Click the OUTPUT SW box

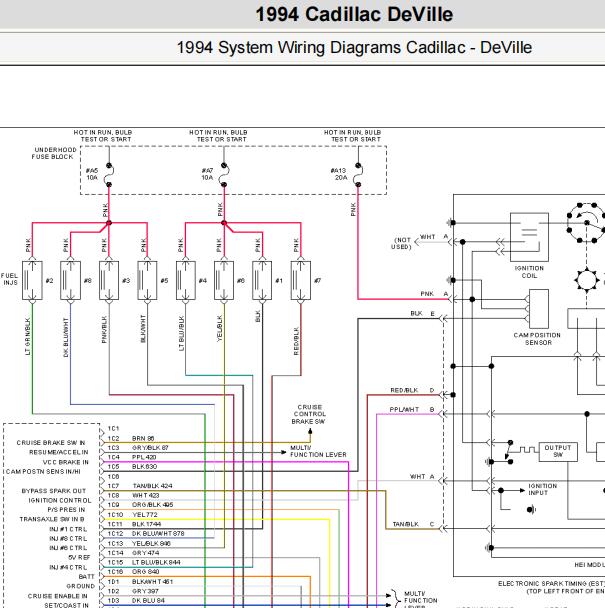click(558, 451)
